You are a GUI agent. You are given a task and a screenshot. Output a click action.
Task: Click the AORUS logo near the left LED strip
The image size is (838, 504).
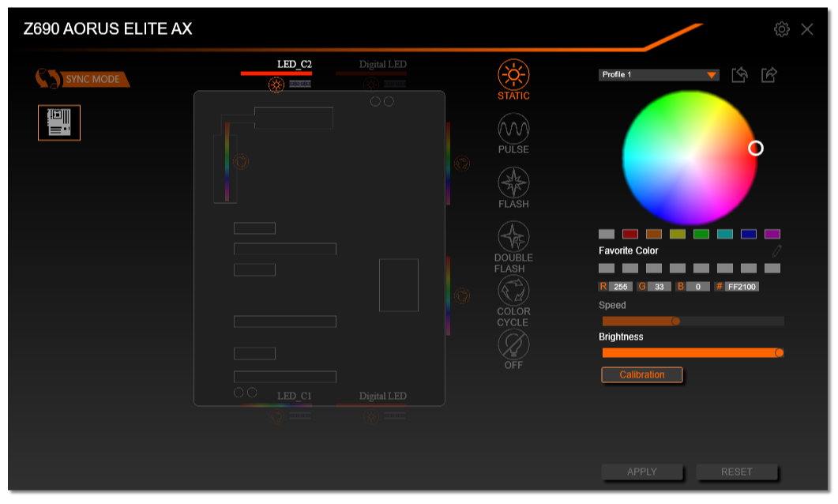[x=241, y=161]
